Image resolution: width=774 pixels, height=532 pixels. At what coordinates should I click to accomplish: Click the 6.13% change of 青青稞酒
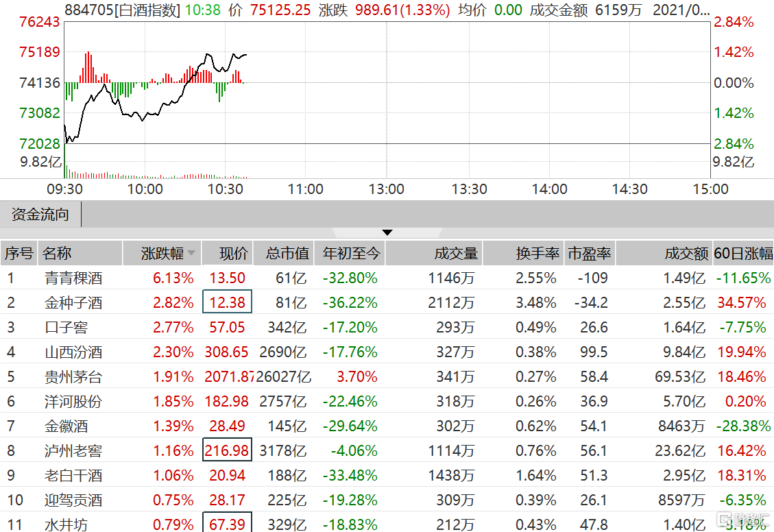(x=173, y=278)
